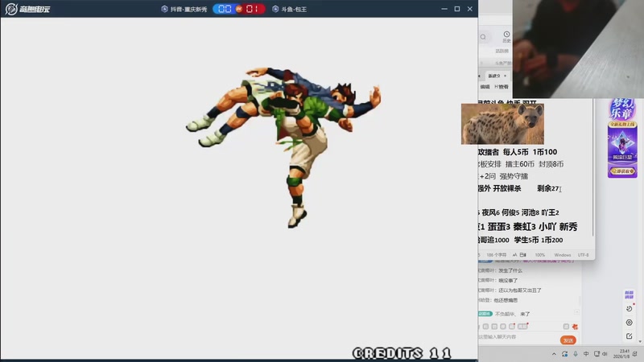Viewport: 644px width, 362px height.
Task: Click the purple text icon on the right sidebar
Action: click(x=629, y=294)
